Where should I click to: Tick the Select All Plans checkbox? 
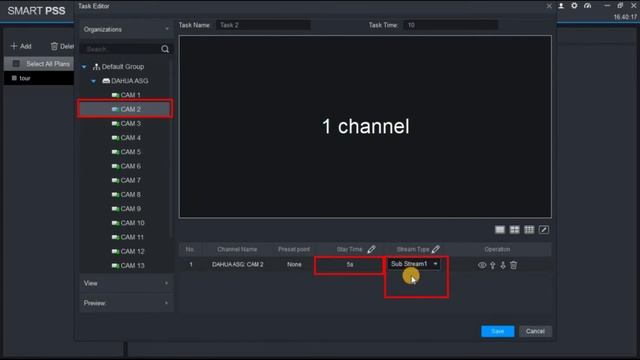coord(16,64)
